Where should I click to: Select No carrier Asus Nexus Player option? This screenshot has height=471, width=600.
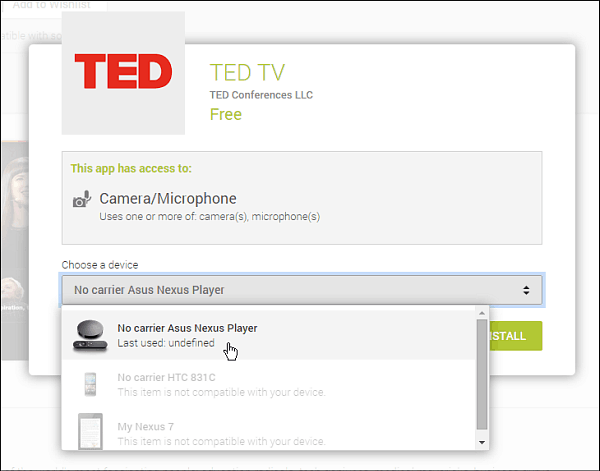coord(269,335)
